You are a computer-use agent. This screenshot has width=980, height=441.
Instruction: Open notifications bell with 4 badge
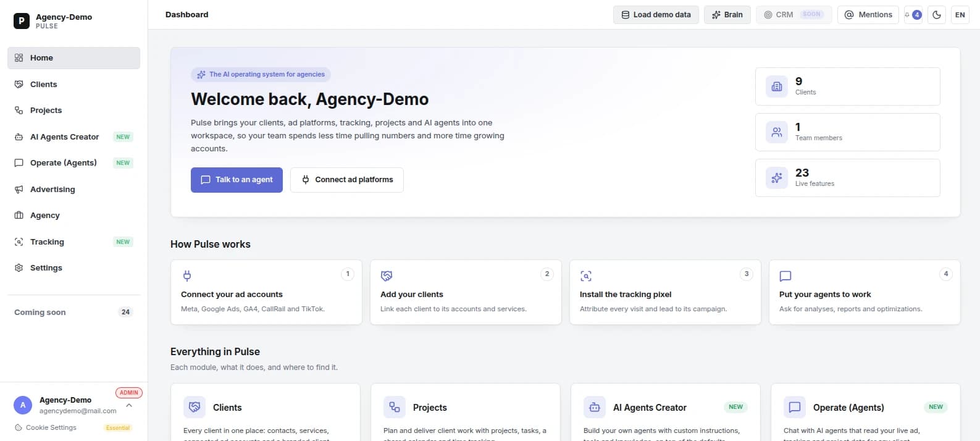pos(913,15)
